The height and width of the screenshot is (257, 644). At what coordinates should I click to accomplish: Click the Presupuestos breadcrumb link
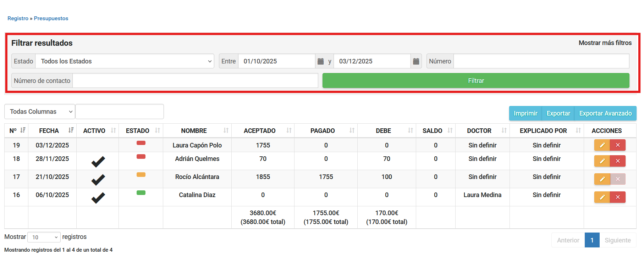[x=51, y=18]
